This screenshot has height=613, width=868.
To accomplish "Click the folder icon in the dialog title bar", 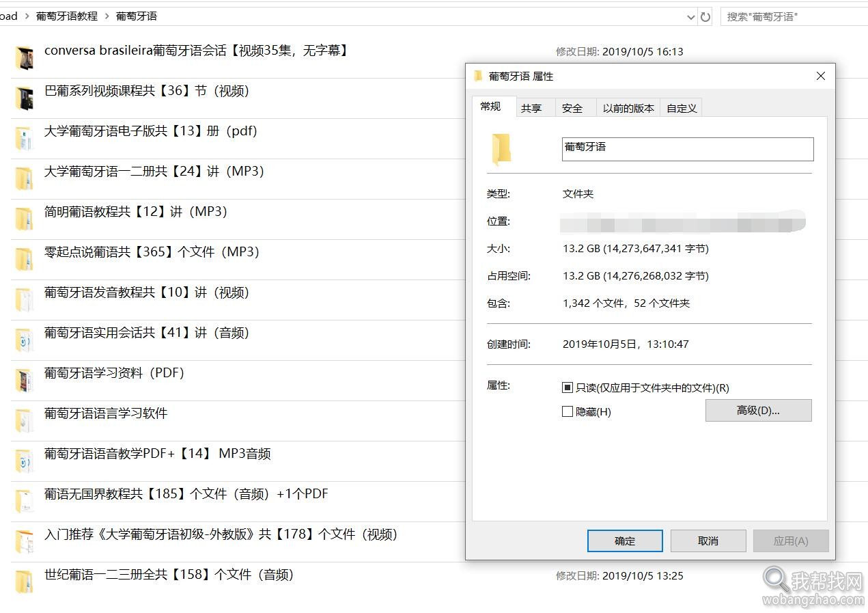I will pos(477,77).
